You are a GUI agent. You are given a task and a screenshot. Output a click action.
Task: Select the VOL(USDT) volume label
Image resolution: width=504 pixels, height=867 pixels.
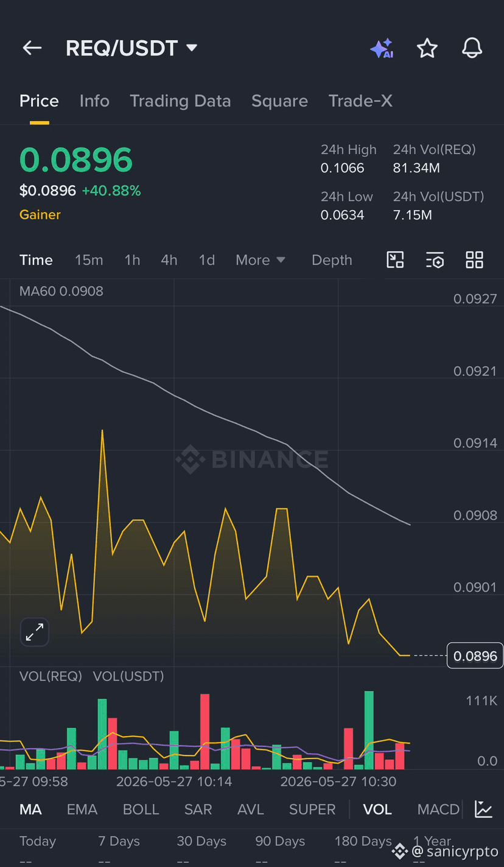coord(128,676)
